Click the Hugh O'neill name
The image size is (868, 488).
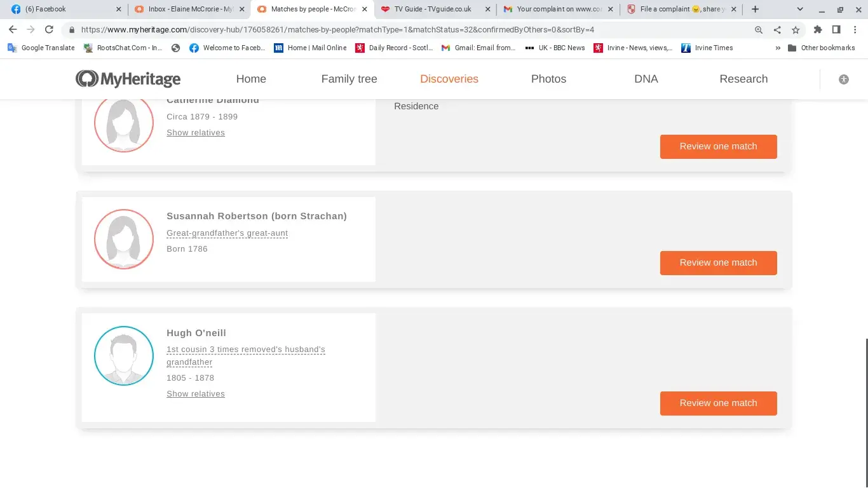tap(196, 333)
